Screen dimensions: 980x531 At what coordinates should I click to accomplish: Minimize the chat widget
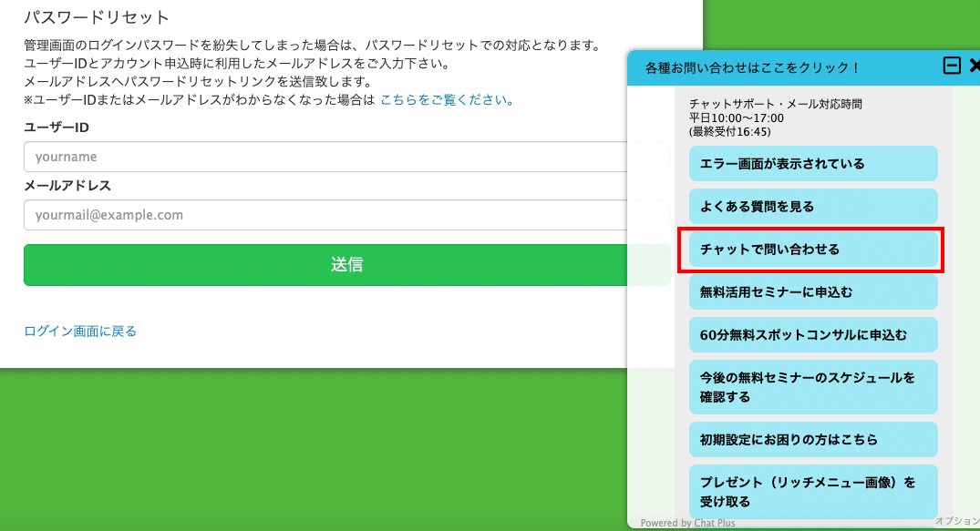pyautogui.click(x=952, y=65)
